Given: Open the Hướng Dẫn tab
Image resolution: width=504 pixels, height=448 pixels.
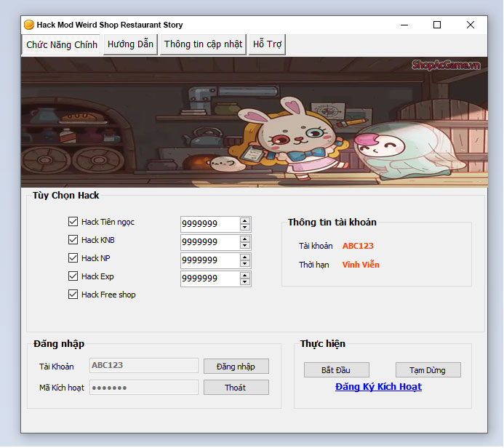Looking at the screenshot, I should [x=130, y=44].
